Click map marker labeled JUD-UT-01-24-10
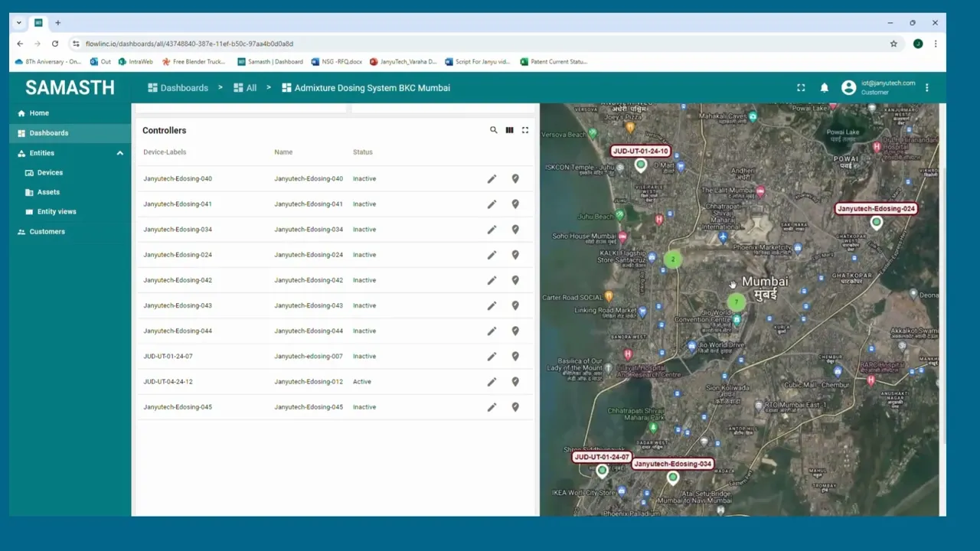Image resolution: width=980 pixels, height=551 pixels. (x=641, y=165)
